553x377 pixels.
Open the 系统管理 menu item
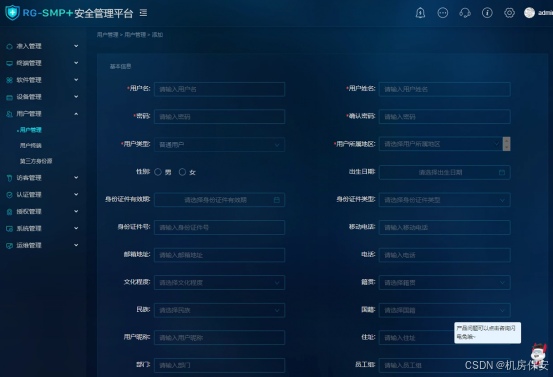point(42,229)
